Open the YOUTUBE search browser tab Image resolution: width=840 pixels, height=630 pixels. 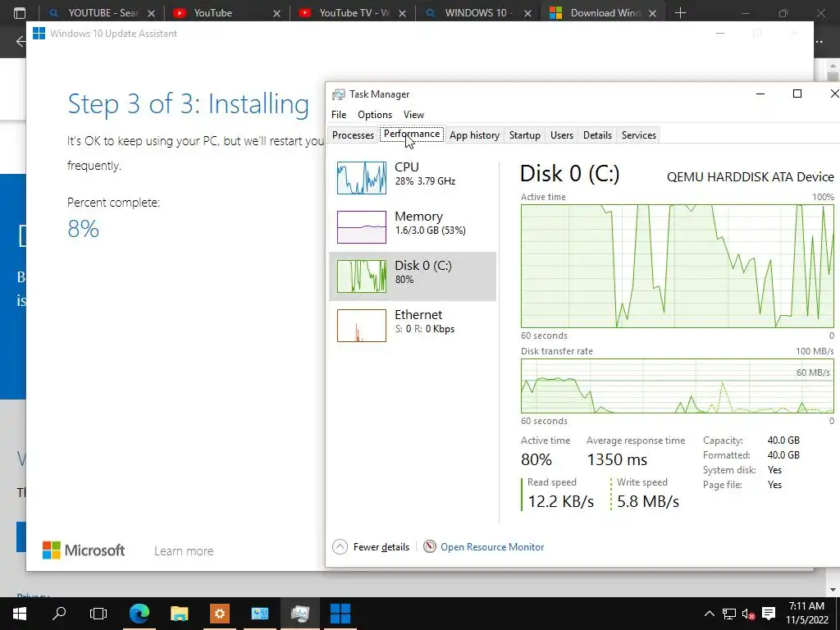(x=102, y=13)
